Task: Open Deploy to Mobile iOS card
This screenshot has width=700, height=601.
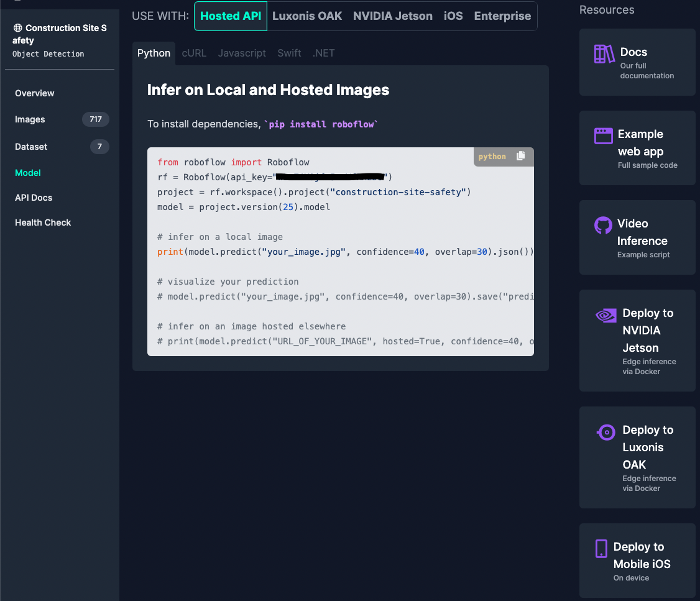Action: tap(637, 561)
